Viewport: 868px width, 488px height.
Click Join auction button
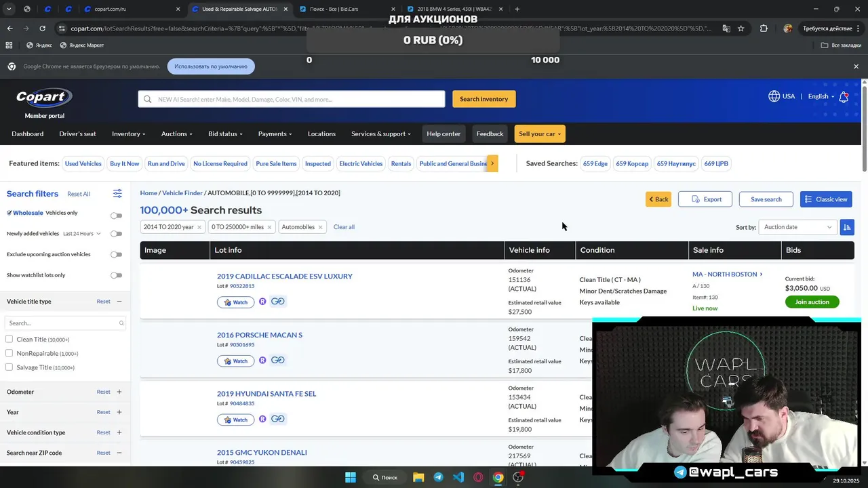tap(812, 302)
